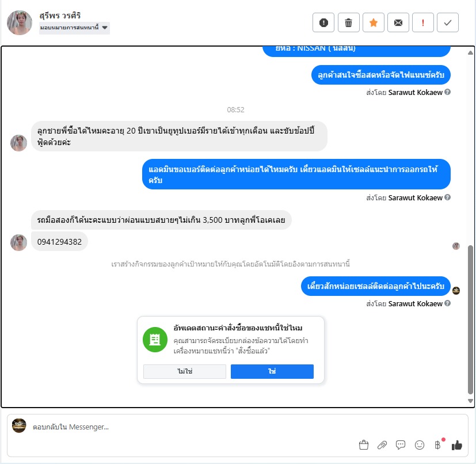
Task: Click scrollbar down arrow in chat
Action: pyautogui.click(x=470, y=401)
